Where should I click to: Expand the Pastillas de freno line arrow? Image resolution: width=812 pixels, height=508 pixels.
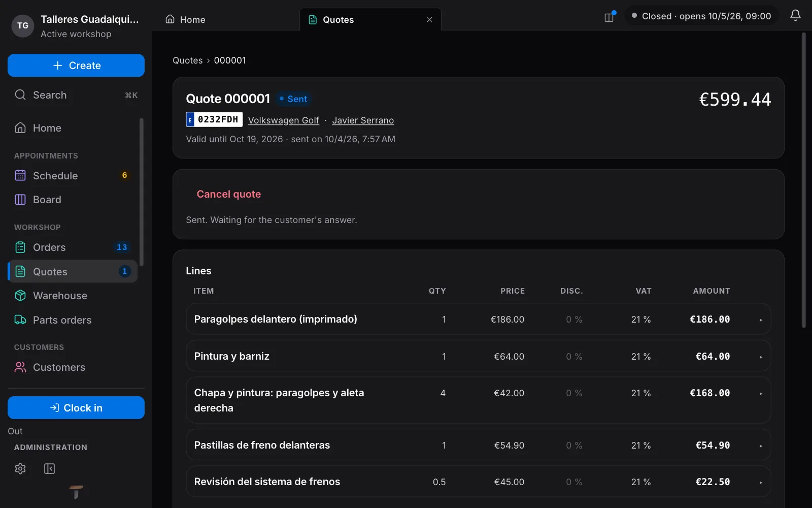[x=761, y=446]
